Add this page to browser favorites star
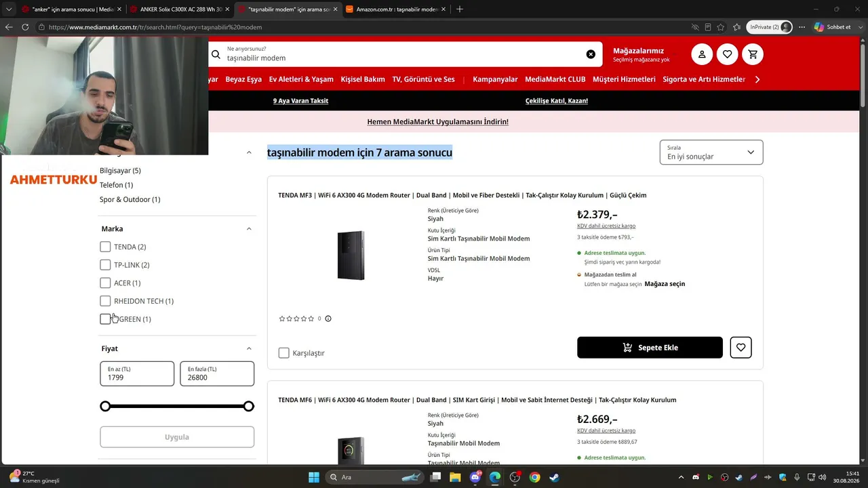 721,27
